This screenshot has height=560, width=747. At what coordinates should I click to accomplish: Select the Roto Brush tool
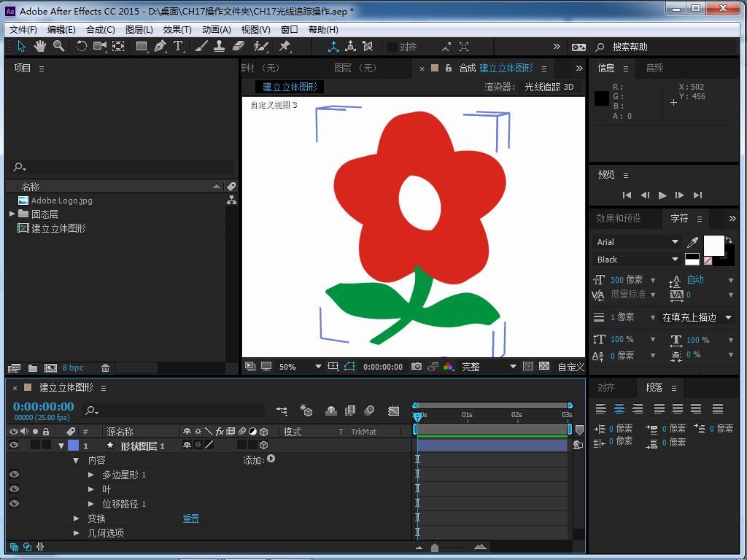[260, 46]
